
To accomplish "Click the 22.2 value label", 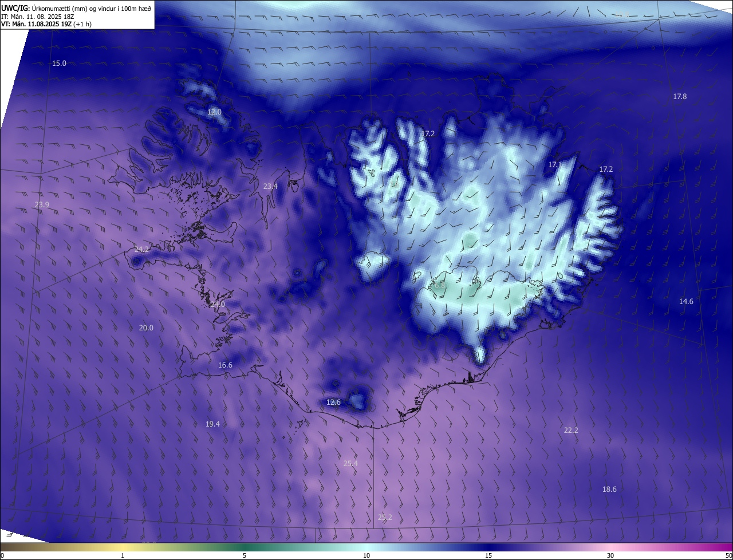I will tap(571, 430).
